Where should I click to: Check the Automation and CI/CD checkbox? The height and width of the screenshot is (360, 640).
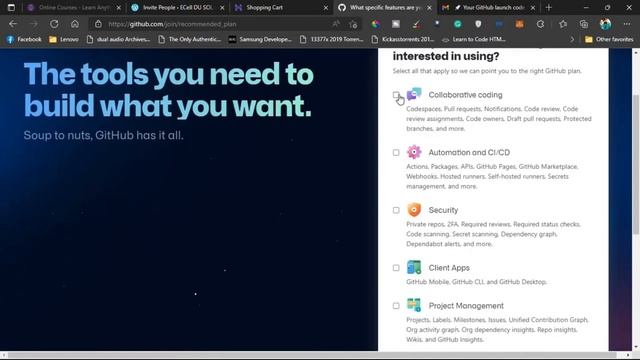click(396, 153)
